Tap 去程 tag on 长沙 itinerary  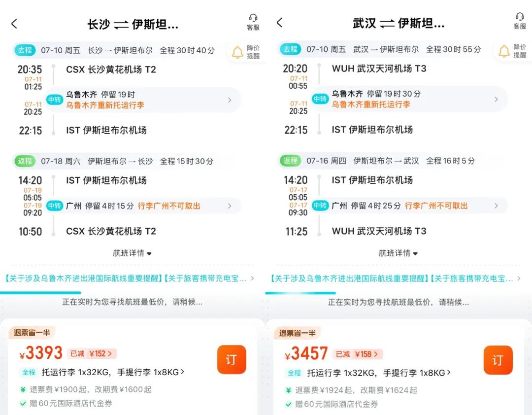25,50
